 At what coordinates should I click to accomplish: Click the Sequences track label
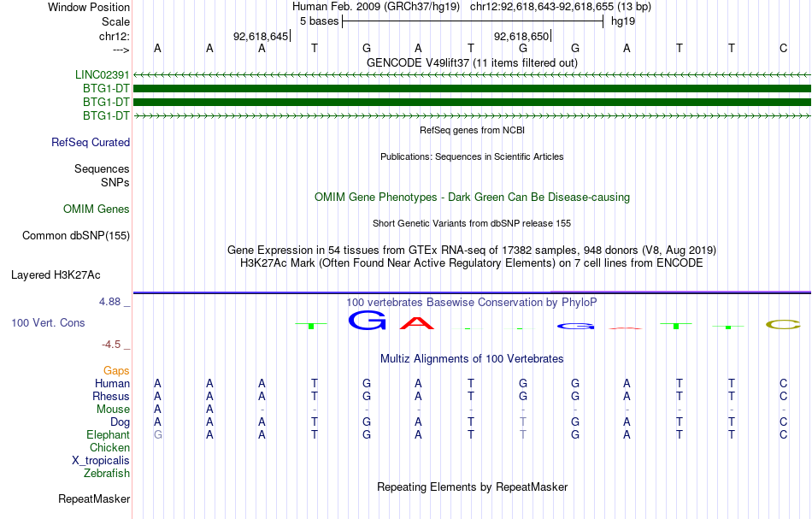point(102,168)
